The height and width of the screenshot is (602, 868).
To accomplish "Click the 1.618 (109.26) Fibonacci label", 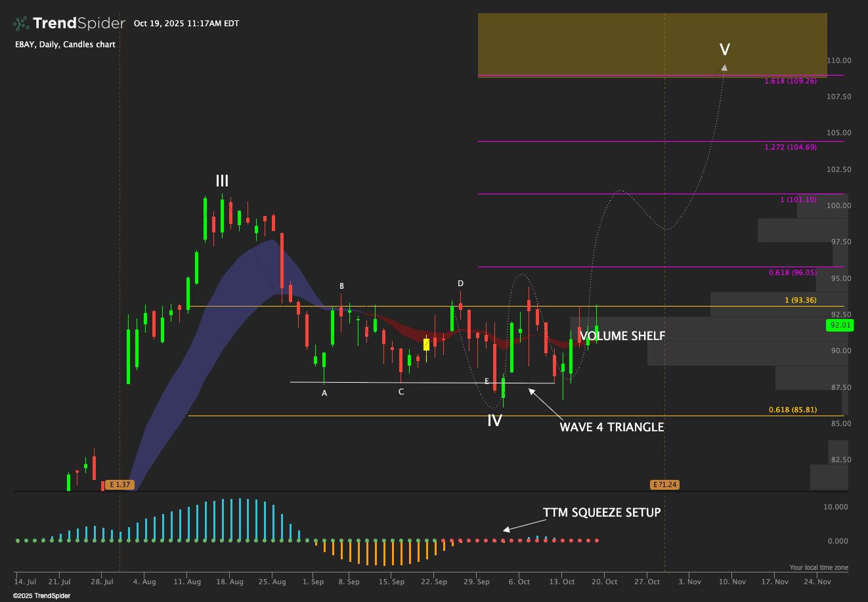I will (791, 81).
